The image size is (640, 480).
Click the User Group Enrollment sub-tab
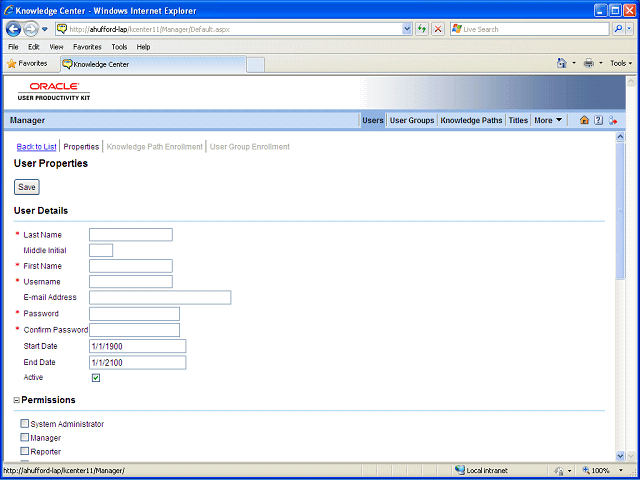(250, 147)
